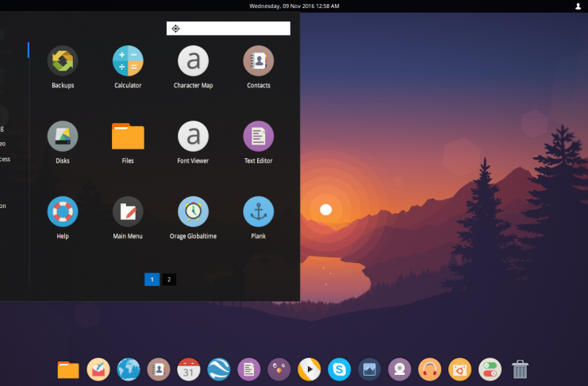The image size is (588, 386).
Task: Go to page 1 of apps
Action: click(152, 280)
